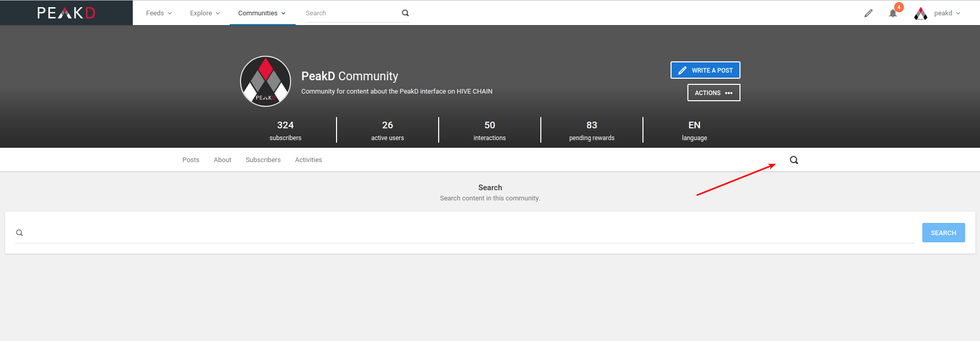Click the blue SEARCH button
This screenshot has width=980, height=341.
point(943,233)
